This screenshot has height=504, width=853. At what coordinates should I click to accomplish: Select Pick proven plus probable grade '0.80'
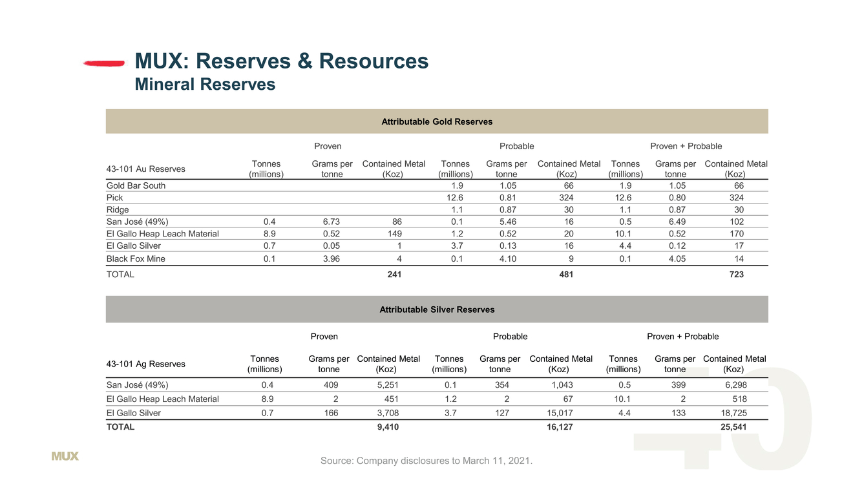pos(677,198)
